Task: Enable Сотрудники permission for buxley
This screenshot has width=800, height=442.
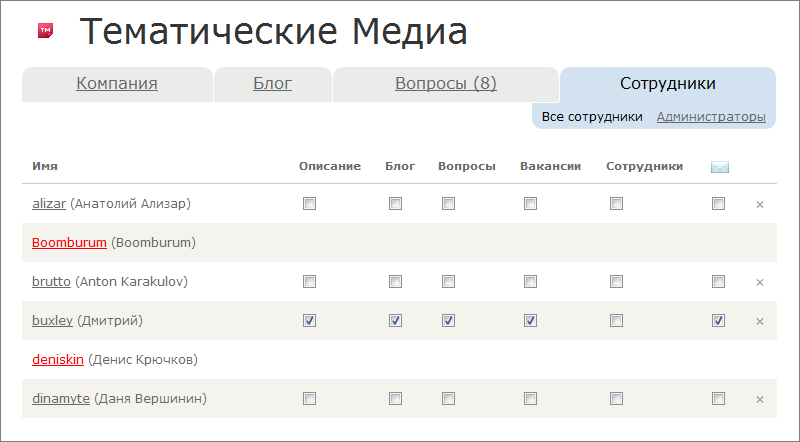Action: coord(616,321)
